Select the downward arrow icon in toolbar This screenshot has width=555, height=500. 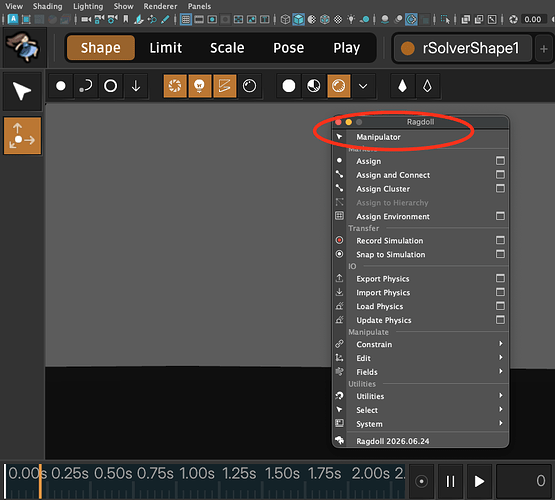136,86
